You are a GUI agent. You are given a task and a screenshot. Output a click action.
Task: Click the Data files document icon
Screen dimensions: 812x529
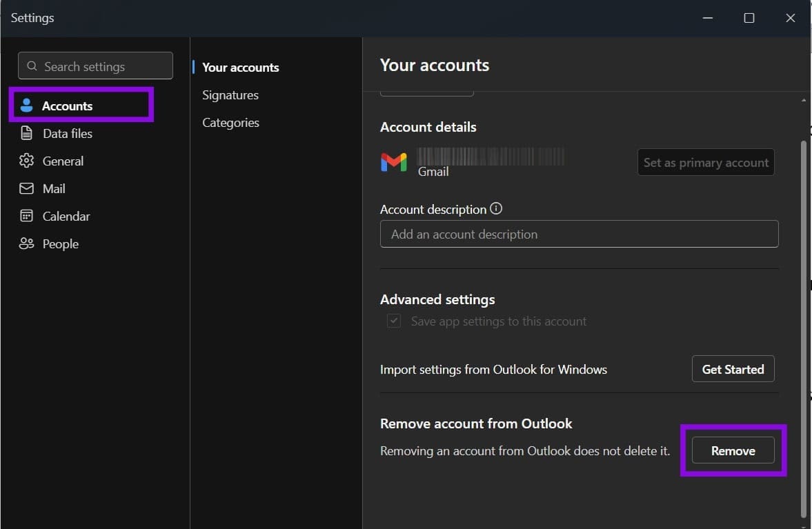[26, 133]
